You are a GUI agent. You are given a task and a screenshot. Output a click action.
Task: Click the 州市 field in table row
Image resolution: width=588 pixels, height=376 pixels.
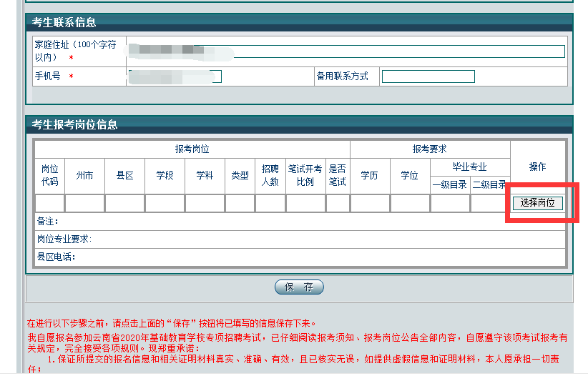pos(84,204)
